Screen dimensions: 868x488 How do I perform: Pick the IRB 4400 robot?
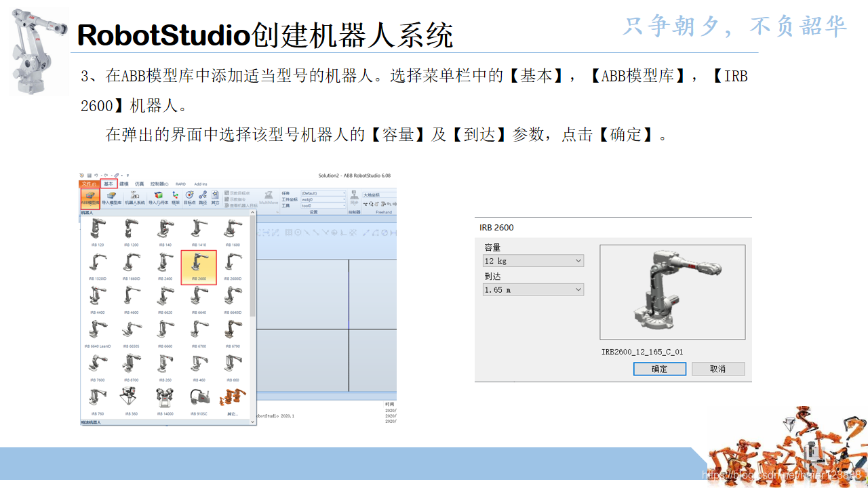[97, 300]
